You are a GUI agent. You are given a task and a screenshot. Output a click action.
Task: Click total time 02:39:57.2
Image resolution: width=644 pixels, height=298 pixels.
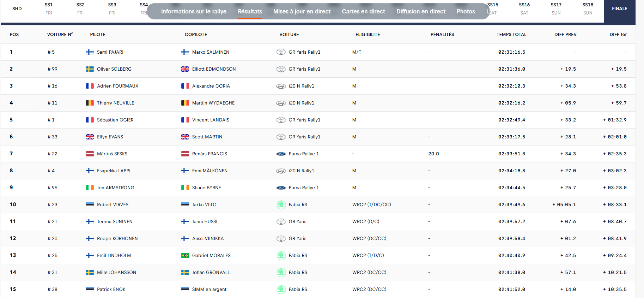point(511,221)
